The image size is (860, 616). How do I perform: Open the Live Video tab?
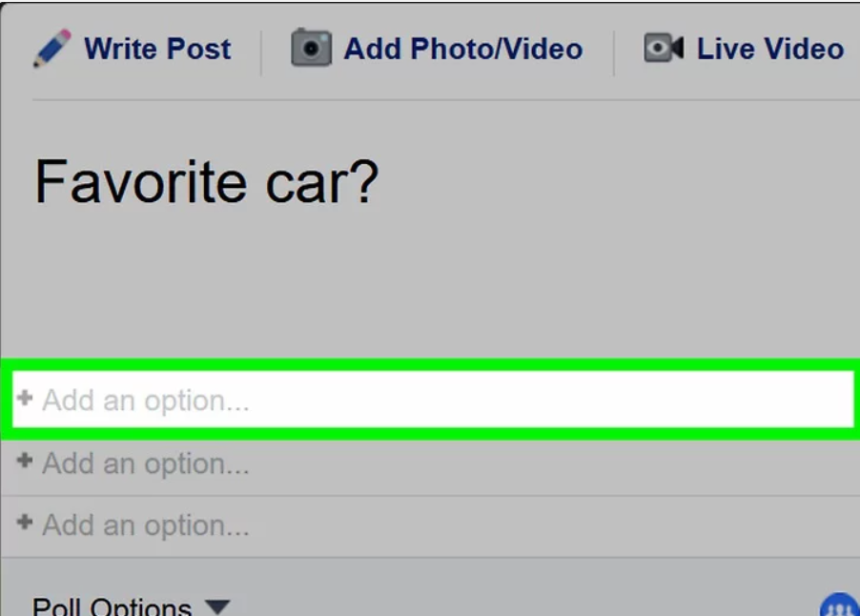coord(744,49)
